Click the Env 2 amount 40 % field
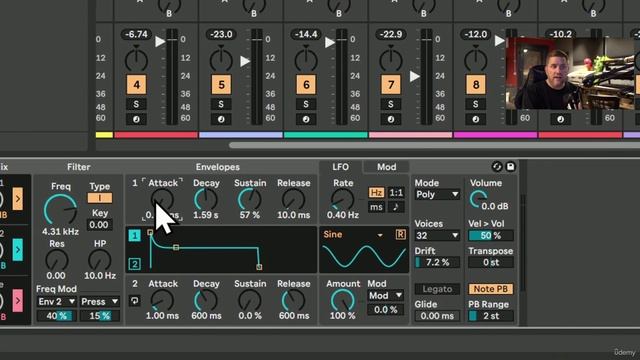 (x=56, y=316)
